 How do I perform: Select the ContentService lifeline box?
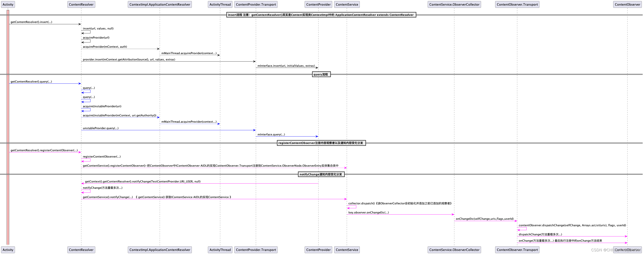pyautogui.click(x=347, y=4)
